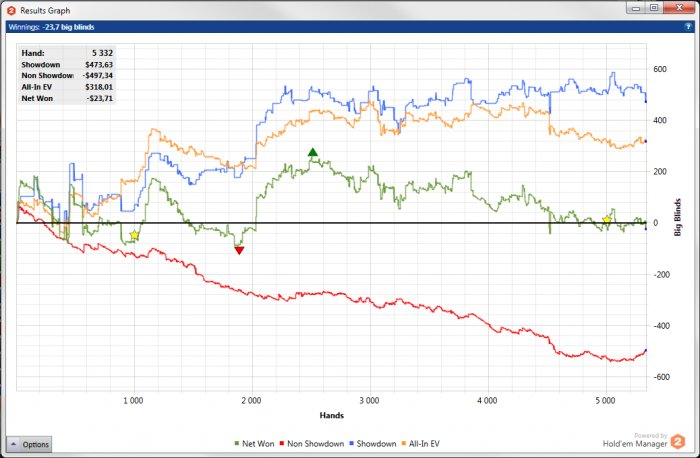Click the Hand 5 332 value
This screenshot has height=458, width=700.
pos(102,53)
